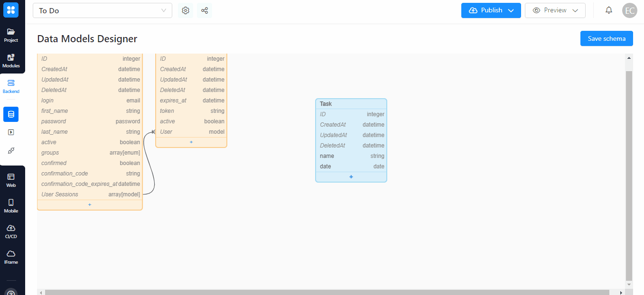Click the help icon at sidebar bottom
This screenshot has height=295, width=644.
(11, 292)
